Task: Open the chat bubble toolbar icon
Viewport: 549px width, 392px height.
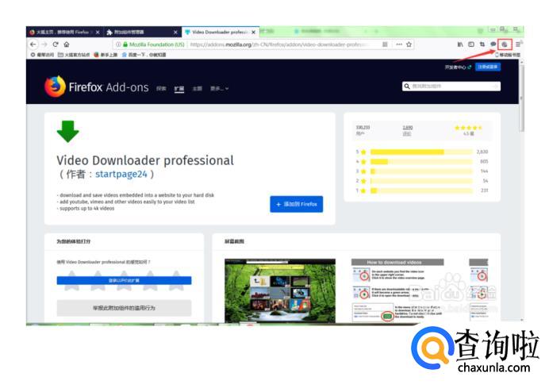Action: [493, 44]
